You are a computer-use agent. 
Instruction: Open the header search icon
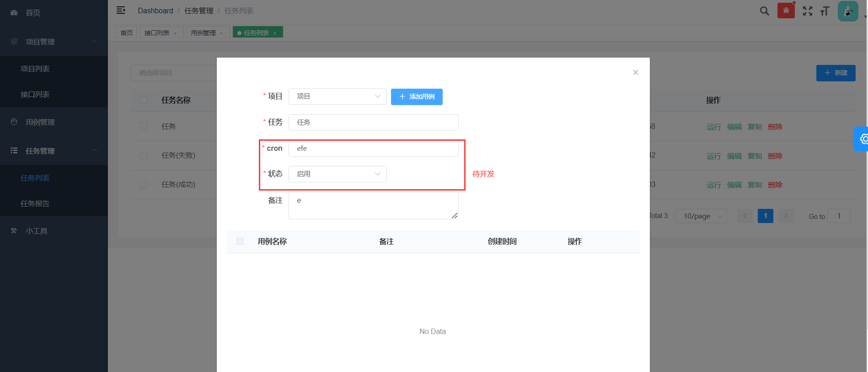pyautogui.click(x=764, y=11)
